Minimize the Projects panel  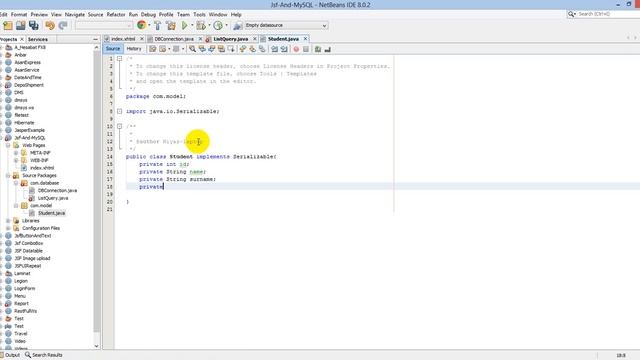96,39
